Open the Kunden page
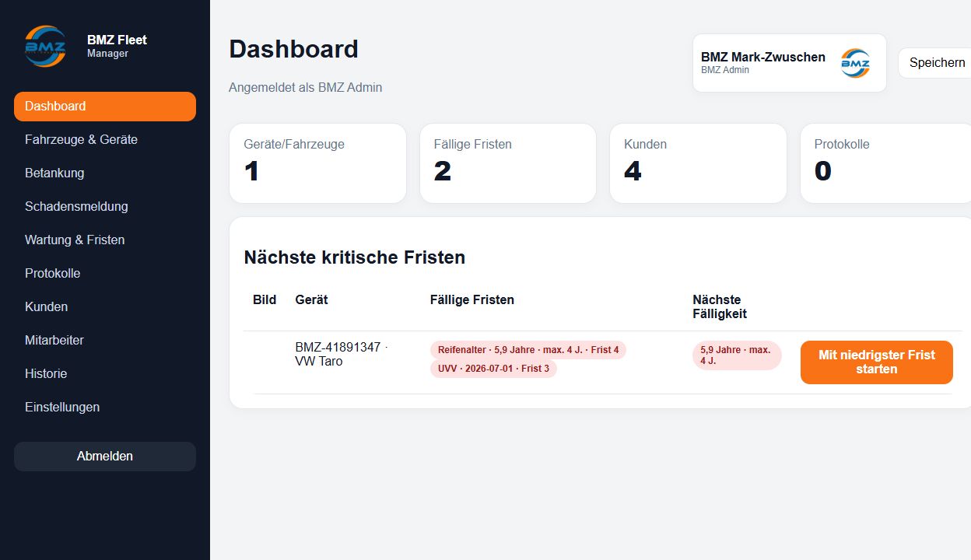The width and height of the screenshot is (971, 560). pos(105,307)
